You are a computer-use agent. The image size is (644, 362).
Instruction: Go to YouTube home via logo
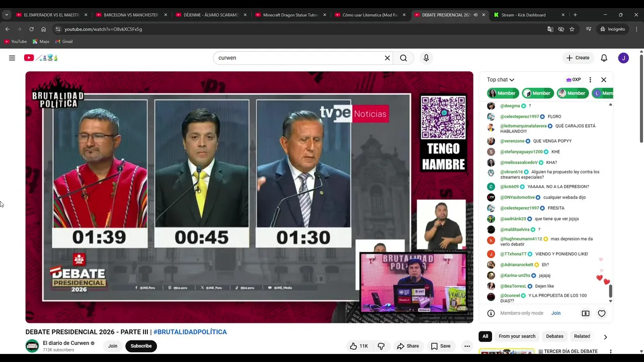[41, 58]
